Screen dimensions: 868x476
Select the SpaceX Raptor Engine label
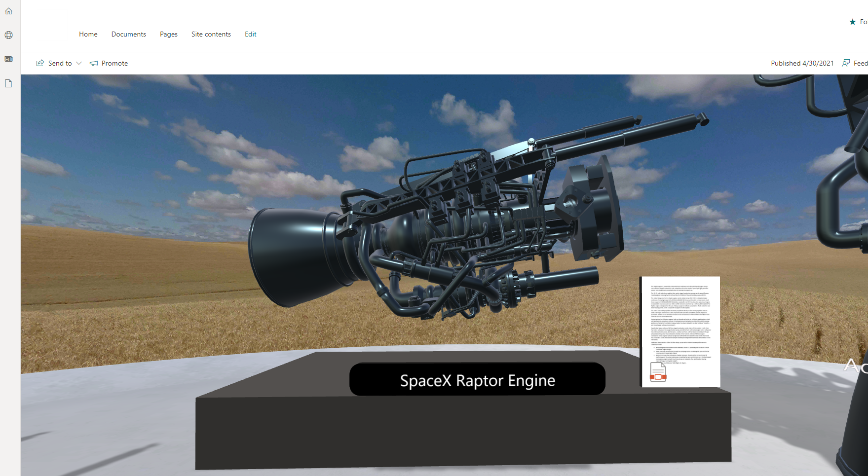(x=478, y=380)
